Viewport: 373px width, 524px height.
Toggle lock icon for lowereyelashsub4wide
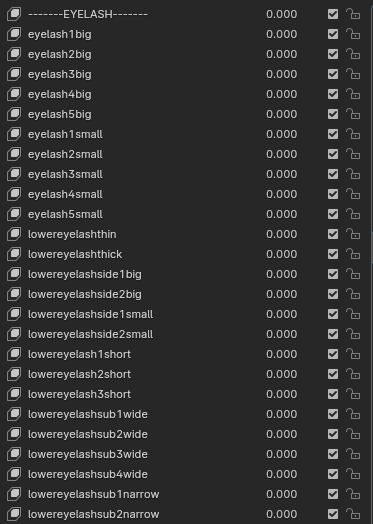pyautogui.click(x=353, y=474)
